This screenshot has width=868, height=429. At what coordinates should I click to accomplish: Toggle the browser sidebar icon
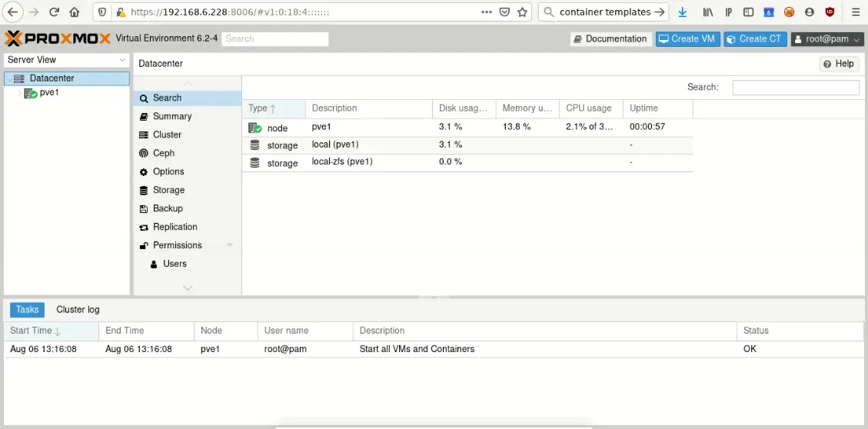[x=748, y=12]
